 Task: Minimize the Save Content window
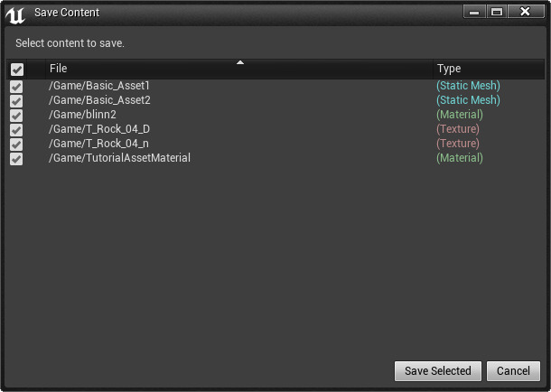[x=474, y=12]
